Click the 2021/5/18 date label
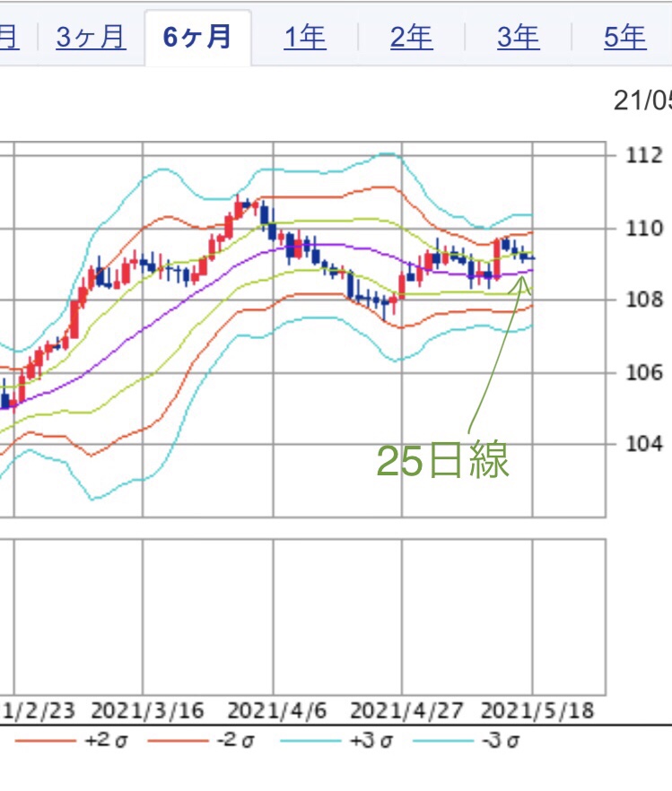The width and height of the screenshot is (672, 791). pyautogui.click(x=537, y=710)
